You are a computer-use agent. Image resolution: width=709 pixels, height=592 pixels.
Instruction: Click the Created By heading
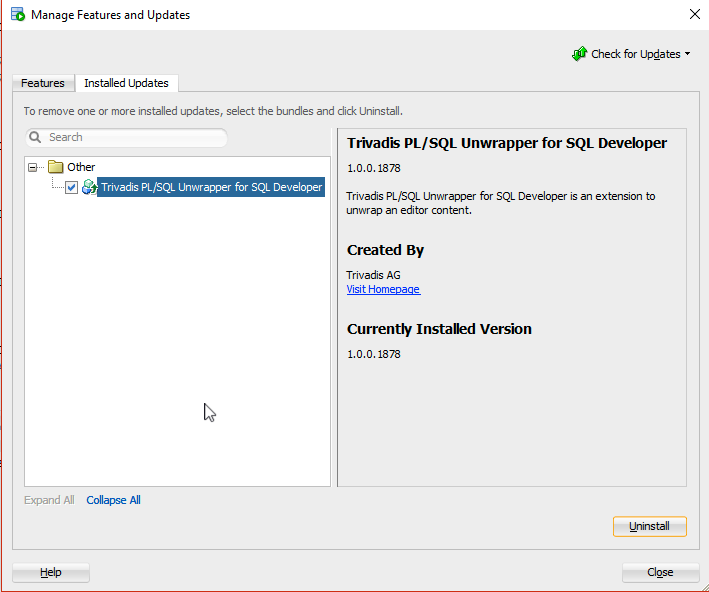[x=385, y=250]
